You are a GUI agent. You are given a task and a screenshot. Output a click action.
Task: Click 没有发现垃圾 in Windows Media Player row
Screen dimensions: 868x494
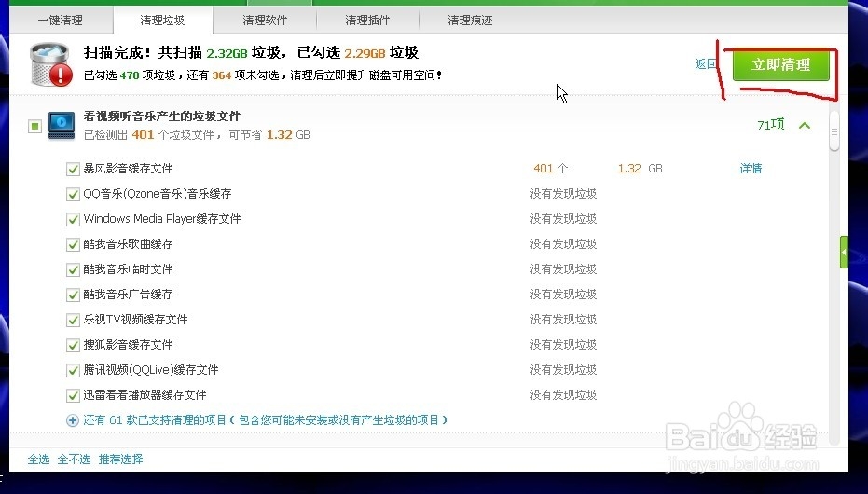pyautogui.click(x=563, y=218)
